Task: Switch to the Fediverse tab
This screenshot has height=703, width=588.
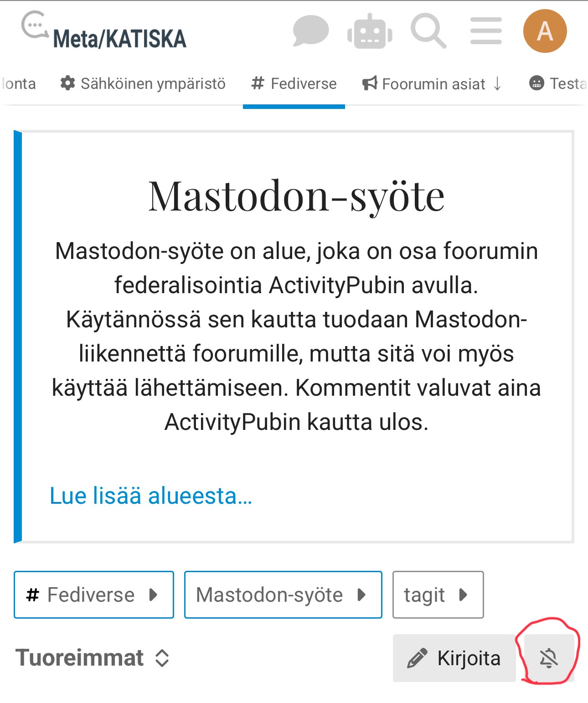Action: point(294,84)
